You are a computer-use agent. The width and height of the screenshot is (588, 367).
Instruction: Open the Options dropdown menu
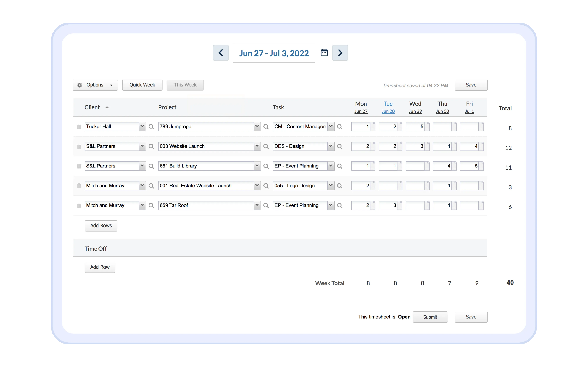(x=95, y=85)
